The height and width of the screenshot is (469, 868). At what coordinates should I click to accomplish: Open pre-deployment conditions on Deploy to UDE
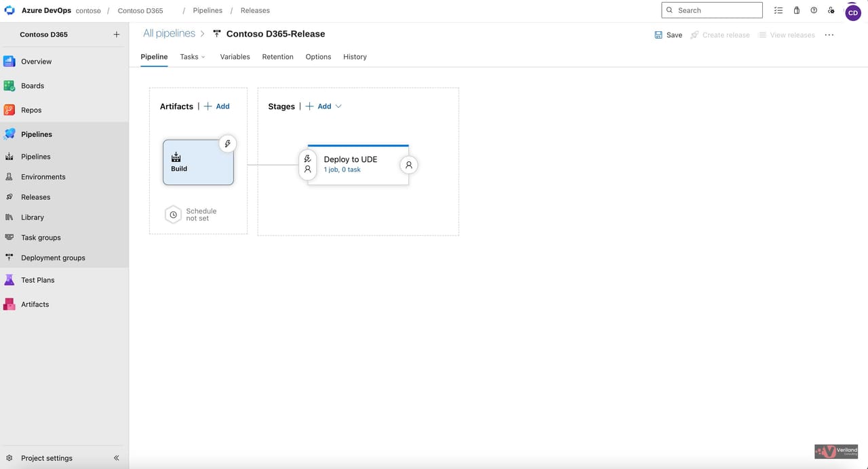308,165
